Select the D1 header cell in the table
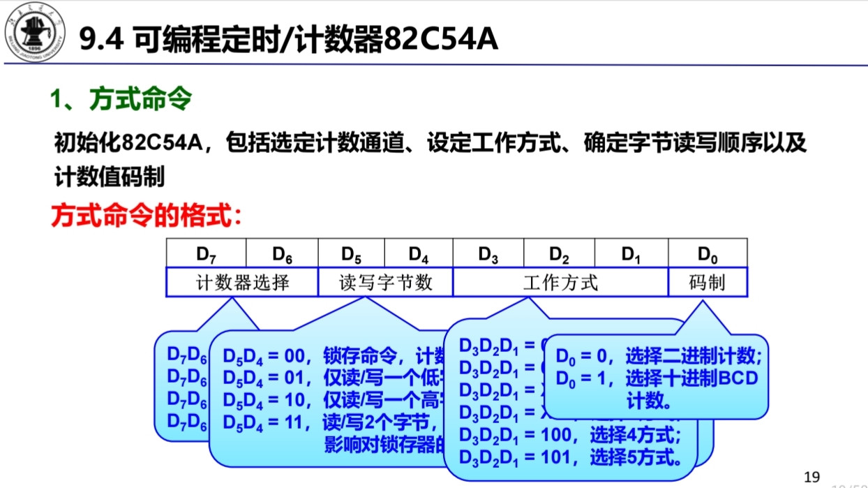 pos(631,253)
